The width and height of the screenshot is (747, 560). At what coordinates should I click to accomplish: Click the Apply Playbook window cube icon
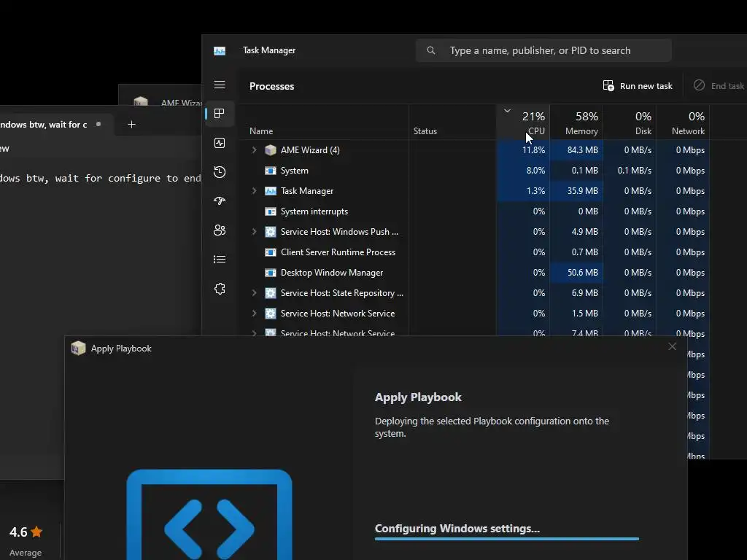[78, 348]
